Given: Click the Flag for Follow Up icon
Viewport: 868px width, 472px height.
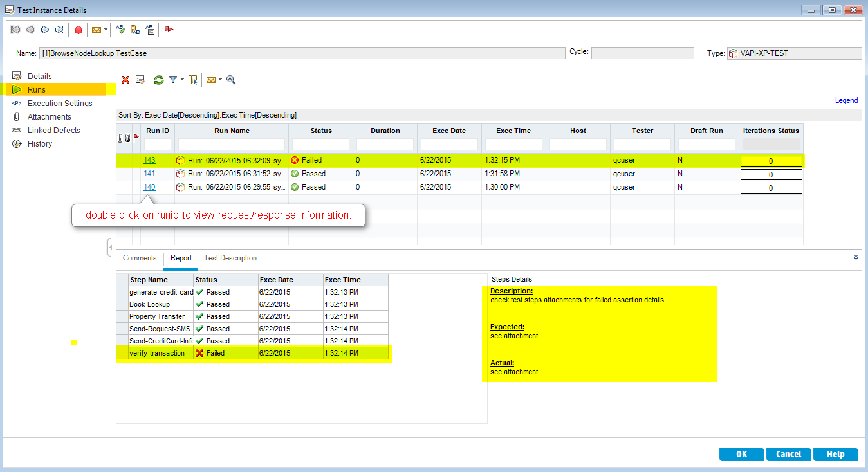Looking at the screenshot, I should click(x=169, y=30).
